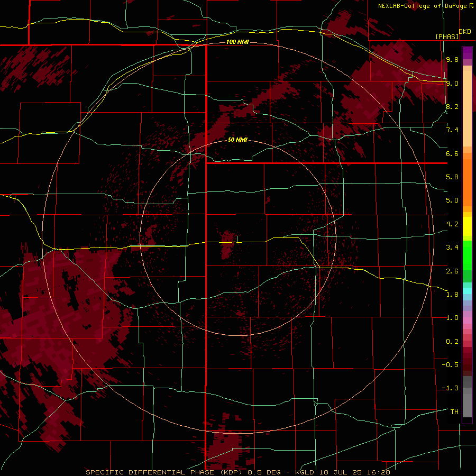Screen dimensions: 476x476
Task: Click the 'KGLD' station identifier in caption
Action: (x=306, y=472)
